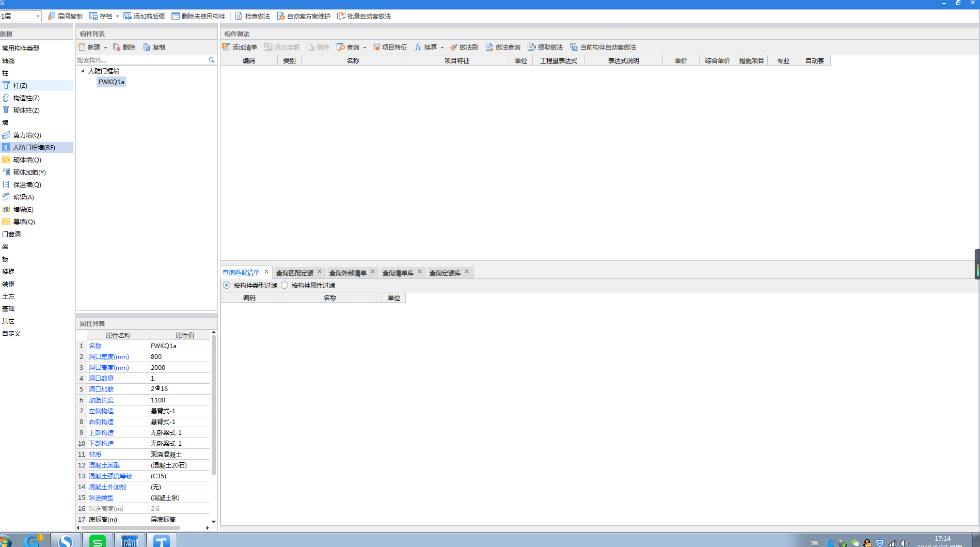The height and width of the screenshot is (547, 980).
Task: Select 构造柱(Z) in navigation tree
Action: click(26, 98)
